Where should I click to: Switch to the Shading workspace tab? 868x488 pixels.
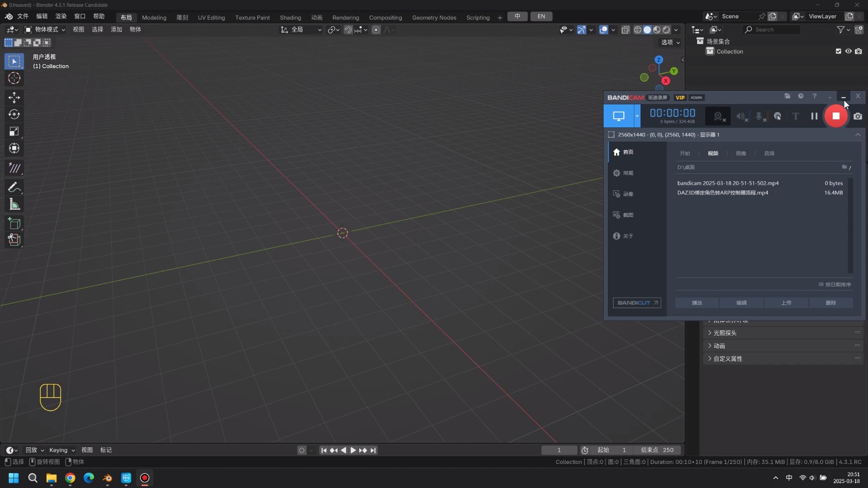[x=290, y=18]
